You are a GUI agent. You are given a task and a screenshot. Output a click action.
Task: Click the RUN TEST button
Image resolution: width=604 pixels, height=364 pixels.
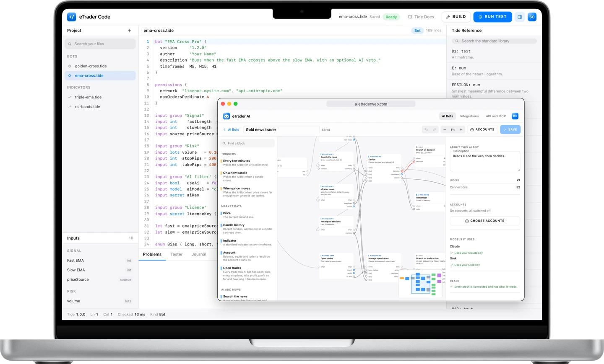click(492, 17)
